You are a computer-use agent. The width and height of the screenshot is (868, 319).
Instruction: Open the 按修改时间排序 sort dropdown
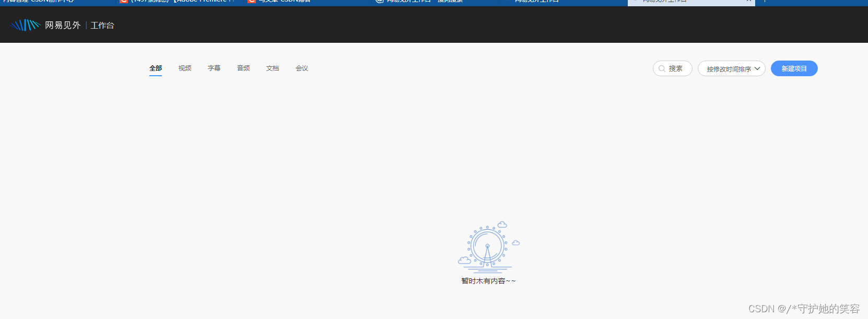click(x=732, y=68)
